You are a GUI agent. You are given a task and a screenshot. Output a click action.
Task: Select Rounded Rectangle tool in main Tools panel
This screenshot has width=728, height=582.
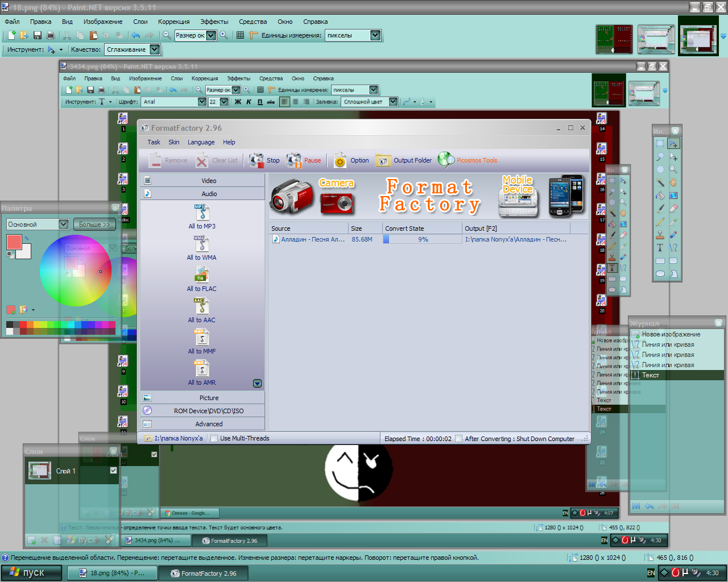coord(673,261)
